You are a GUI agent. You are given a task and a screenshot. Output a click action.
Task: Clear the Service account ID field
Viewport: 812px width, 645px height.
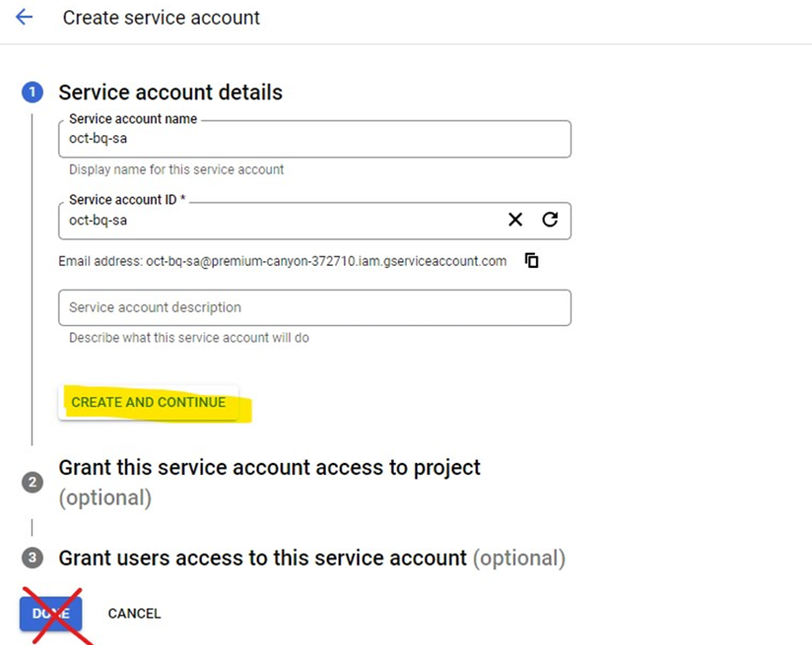point(515,219)
